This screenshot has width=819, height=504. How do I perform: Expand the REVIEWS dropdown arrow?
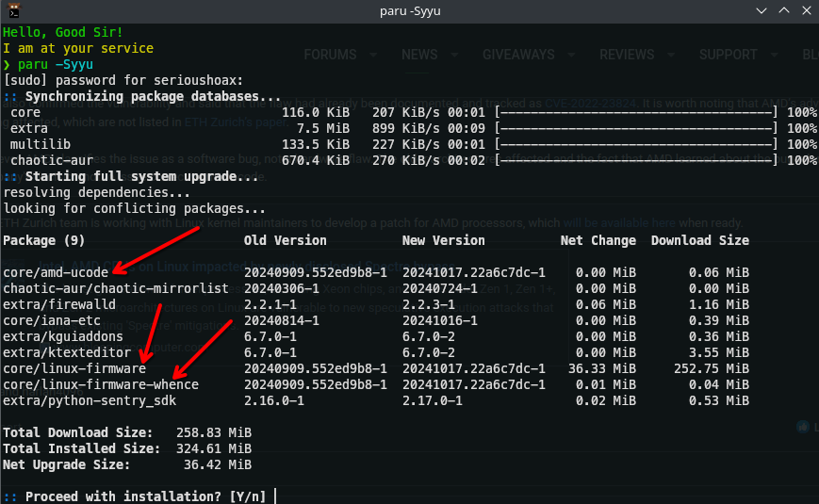pyautogui.click(x=671, y=55)
